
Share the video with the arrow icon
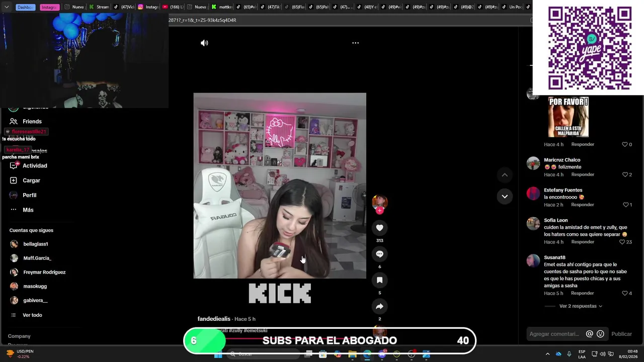point(379,306)
